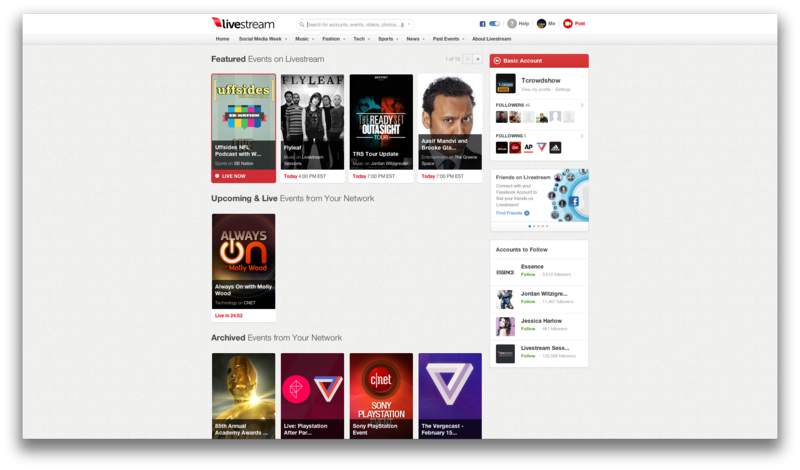Click the search accounts input field
800x470 pixels.
tap(353, 24)
